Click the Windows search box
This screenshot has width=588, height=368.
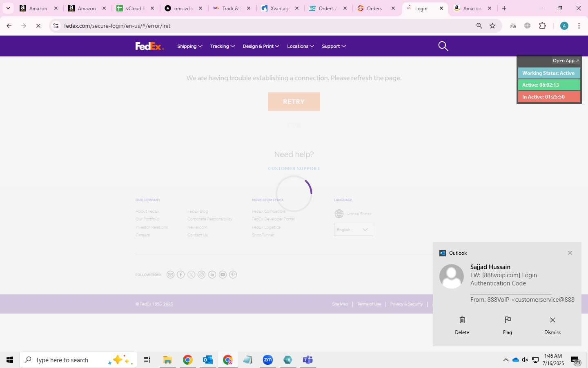point(78,360)
